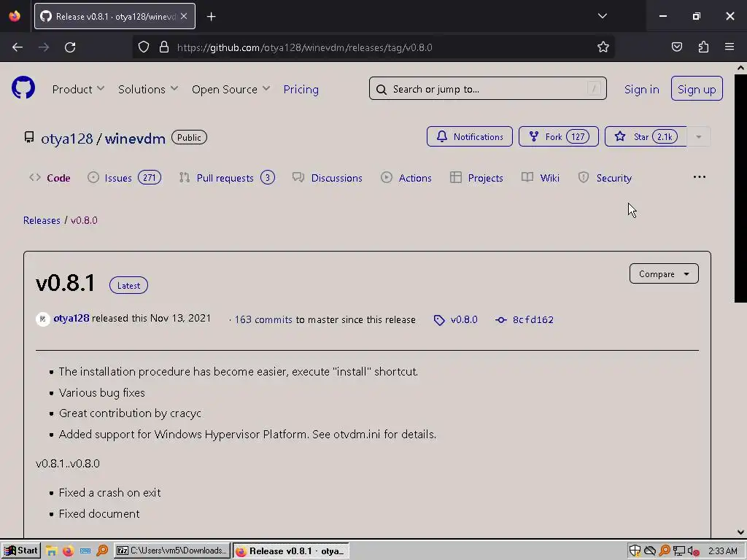Open the otya128 owner profile link
Viewport: 747px width, 560px height.
[x=66, y=139]
